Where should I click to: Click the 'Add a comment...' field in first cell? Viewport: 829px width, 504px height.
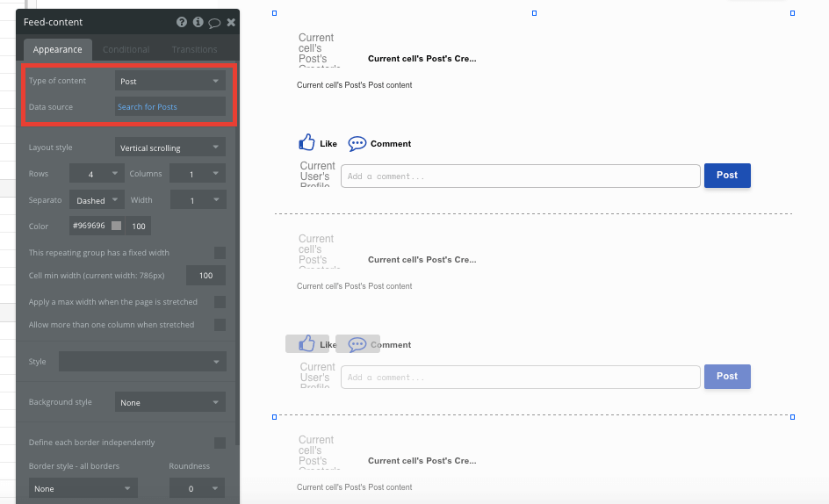coord(520,176)
